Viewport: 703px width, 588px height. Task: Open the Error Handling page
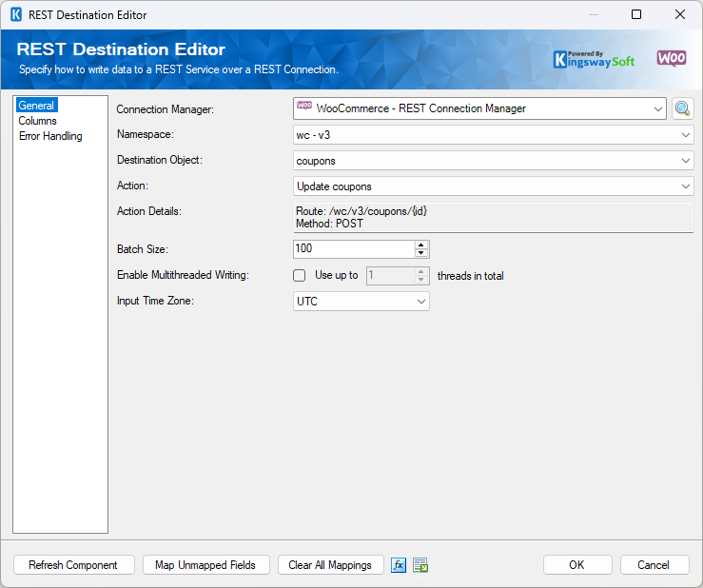(50, 136)
